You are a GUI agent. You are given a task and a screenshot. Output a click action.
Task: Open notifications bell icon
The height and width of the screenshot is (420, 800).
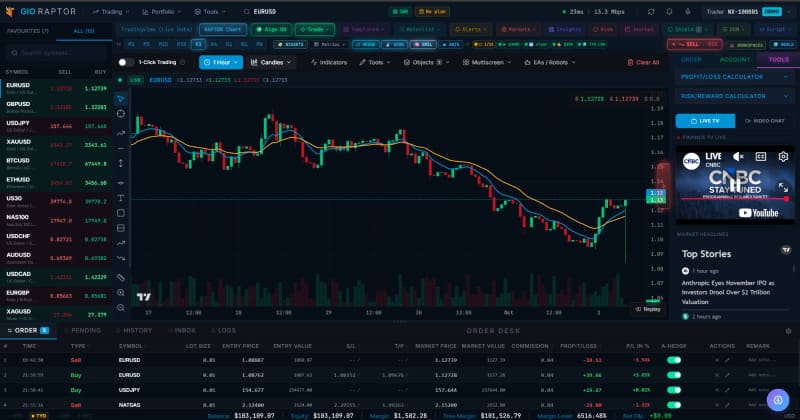[x=669, y=11]
